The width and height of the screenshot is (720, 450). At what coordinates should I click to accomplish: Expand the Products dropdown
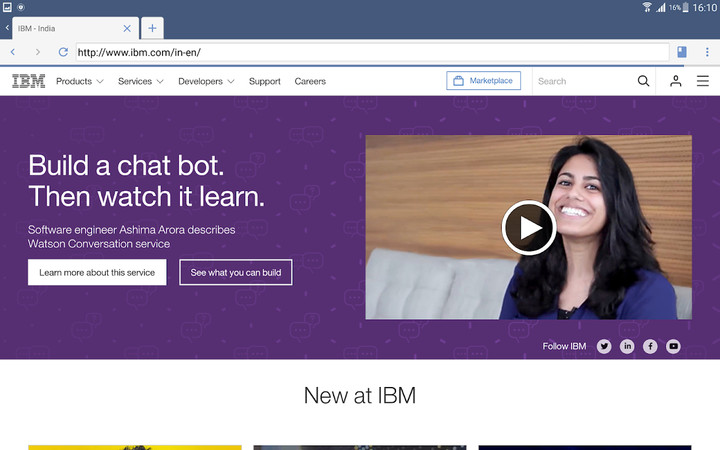79,81
